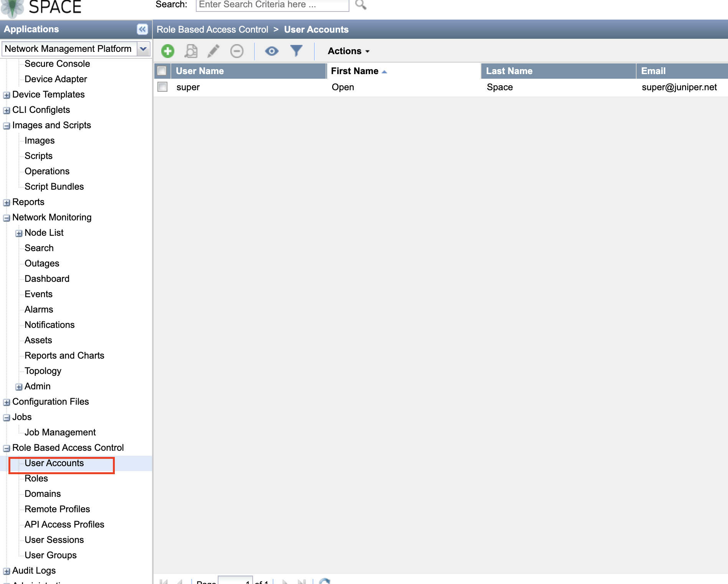Check the checkbox for user super
Image resolution: width=728 pixels, height=584 pixels.
click(x=162, y=87)
